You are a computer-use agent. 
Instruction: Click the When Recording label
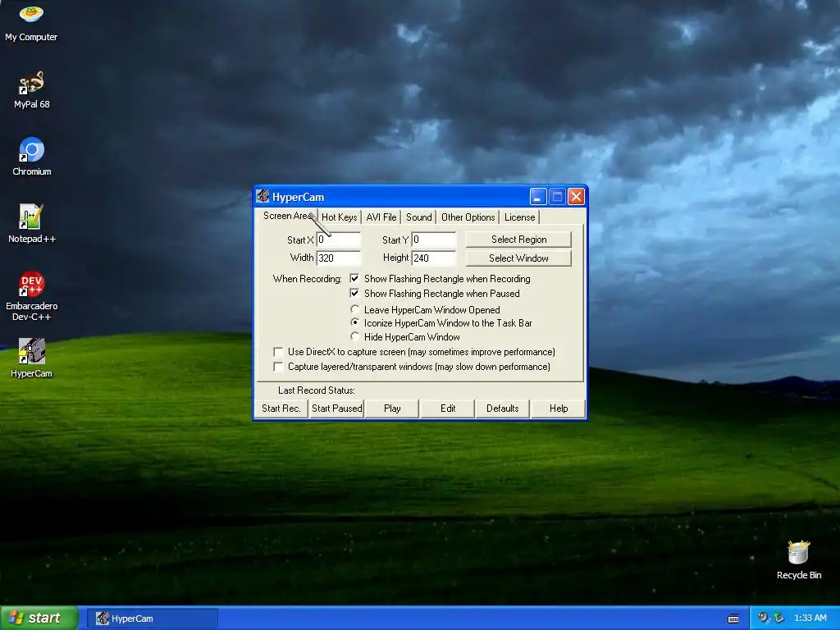[x=307, y=279]
